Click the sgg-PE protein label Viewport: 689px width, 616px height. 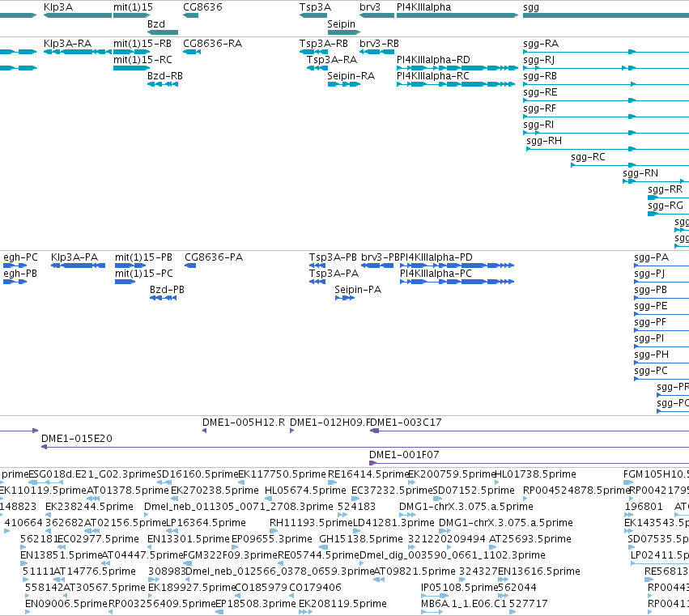[x=651, y=306]
